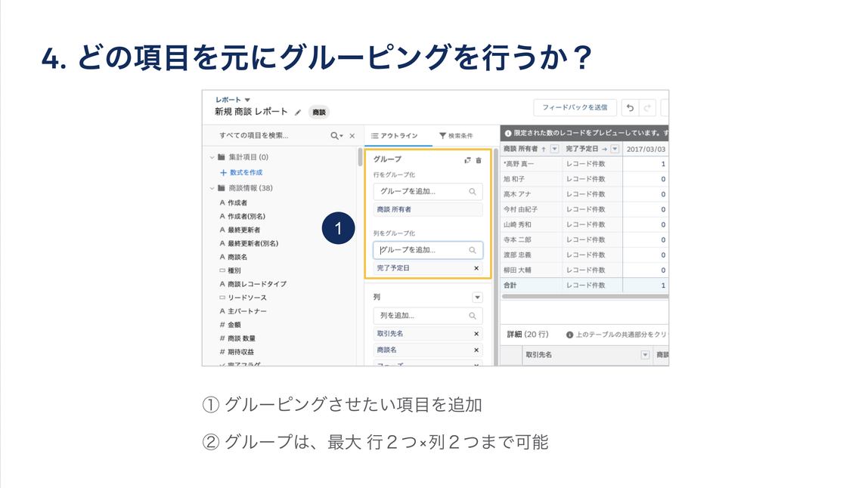The height and width of the screenshot is (488, 868).
Task: Send feedback with フィードバックを送信 button
Action: [575, 107]
